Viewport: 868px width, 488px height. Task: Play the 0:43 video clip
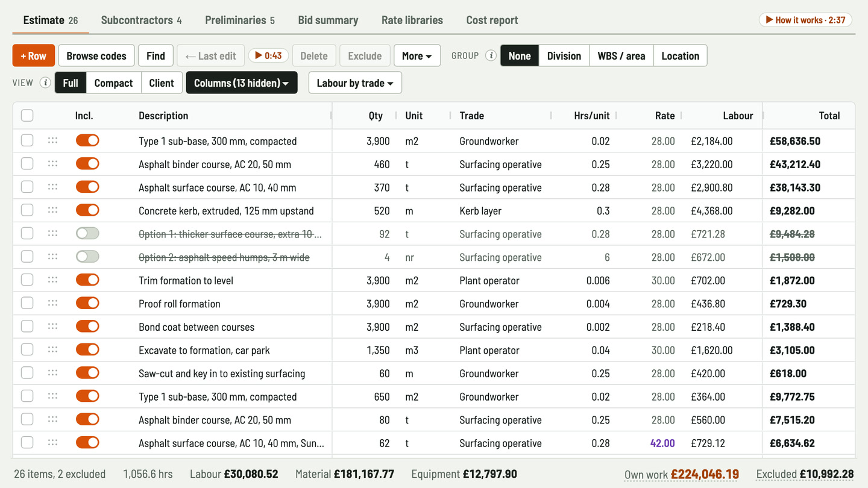click(268, 56)
